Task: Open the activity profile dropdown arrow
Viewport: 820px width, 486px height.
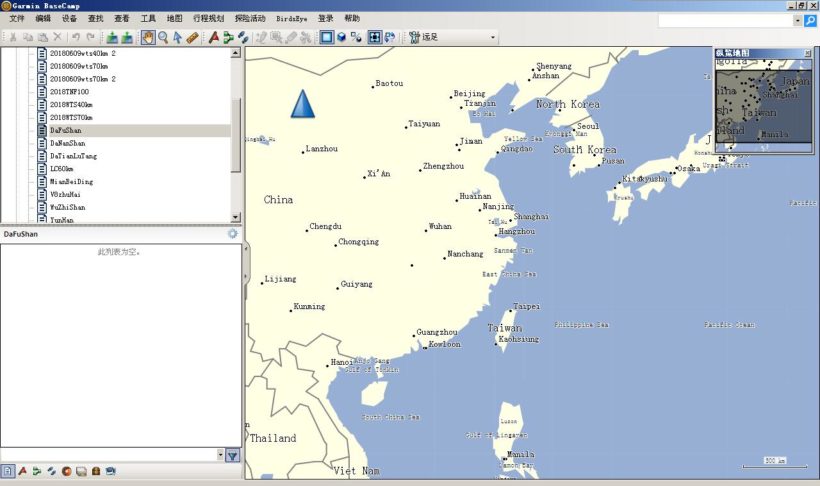Action: [492, 38]
